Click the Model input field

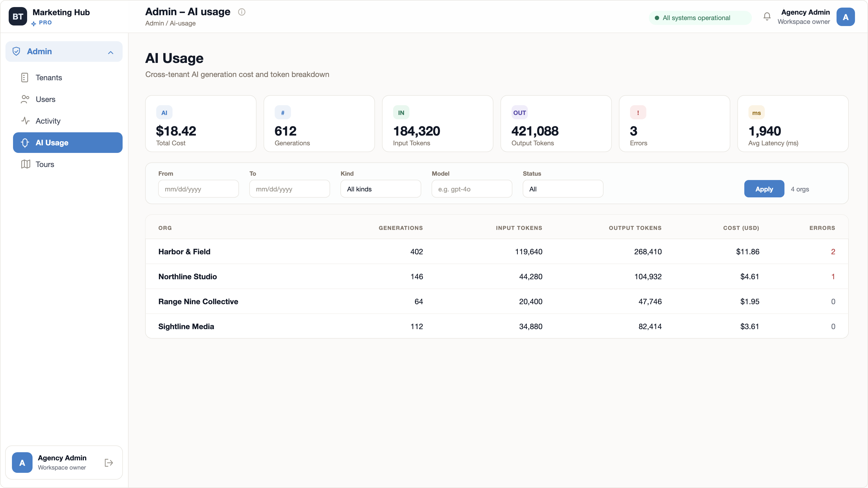point(472,189)
